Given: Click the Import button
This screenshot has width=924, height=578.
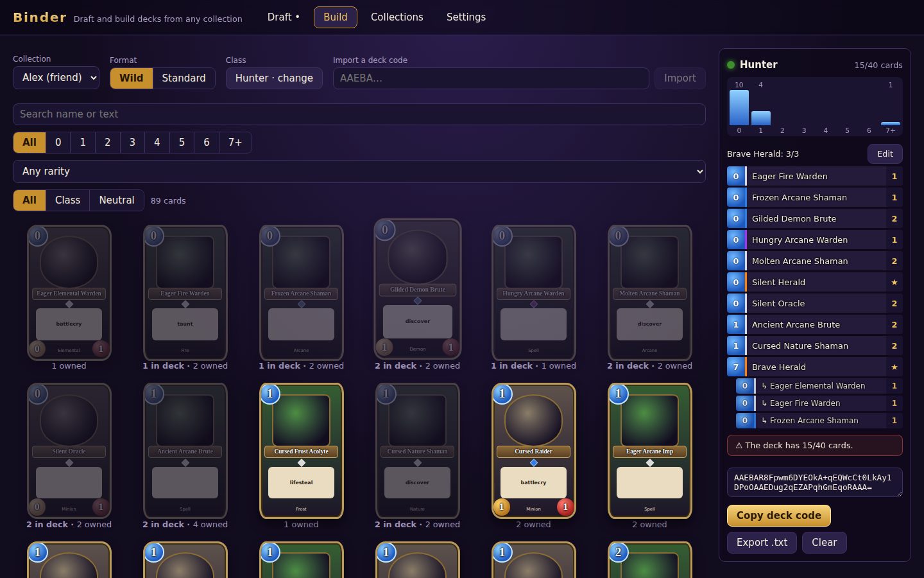Looking at the screenshot, I should [680, 78].
